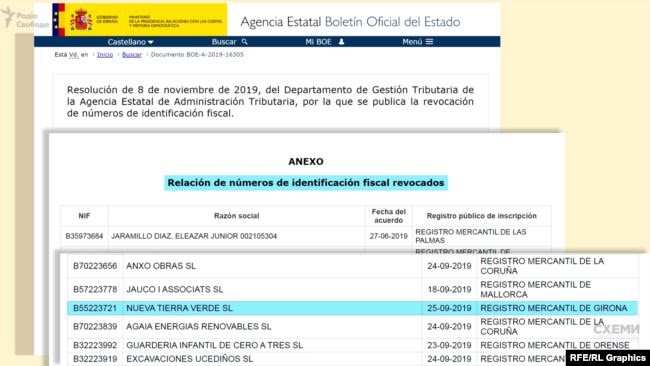Select highlighted cell NUEVA TIERRA VERDE SL
Image resolution: width=650 pixels, height=366 pixels.
[179, 308]
